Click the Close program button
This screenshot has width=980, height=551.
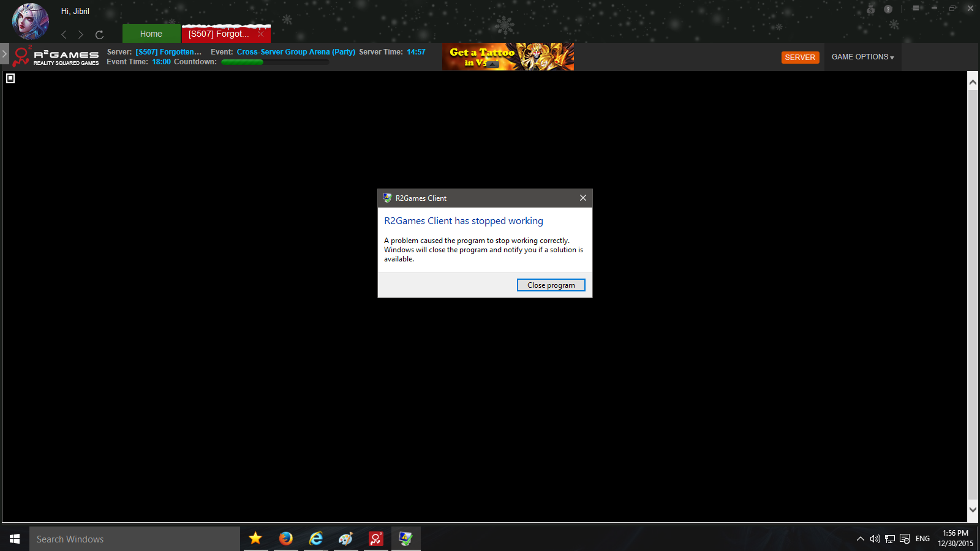point(551,285)
